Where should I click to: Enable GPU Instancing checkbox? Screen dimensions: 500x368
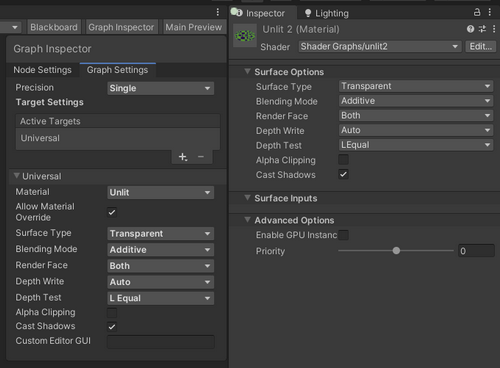pos(343,235)
